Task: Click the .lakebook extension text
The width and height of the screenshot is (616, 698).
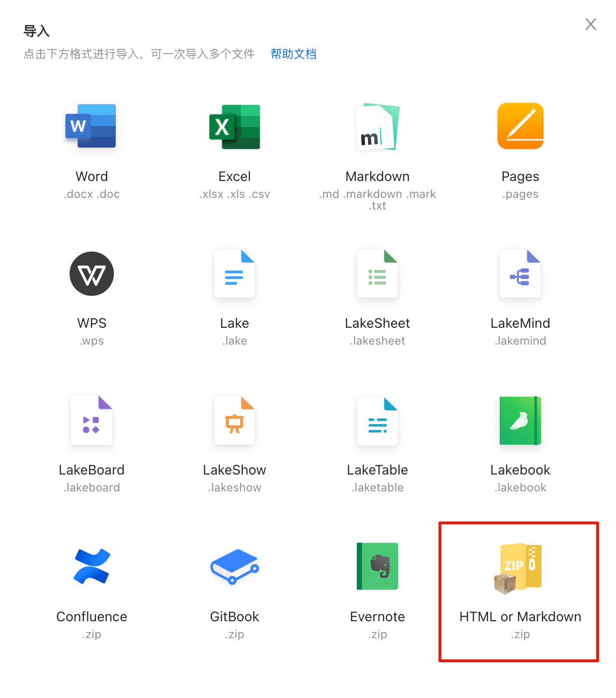Action: coord(520,488)
